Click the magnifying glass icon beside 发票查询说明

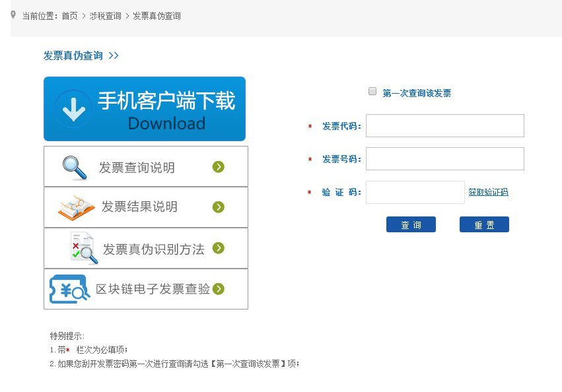coord(75,168)
